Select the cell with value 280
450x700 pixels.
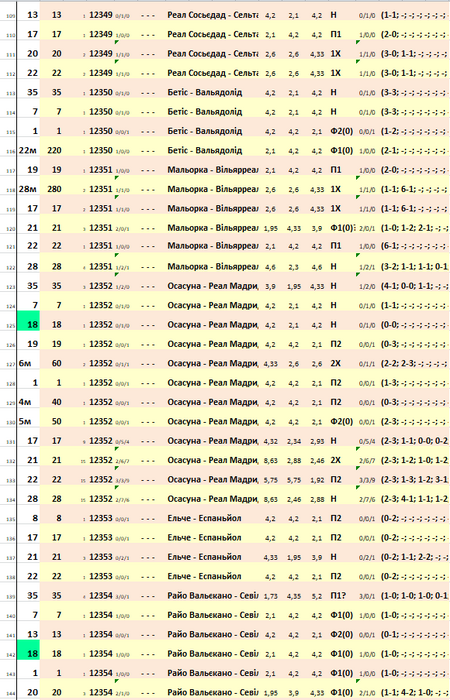coord(54,189)
